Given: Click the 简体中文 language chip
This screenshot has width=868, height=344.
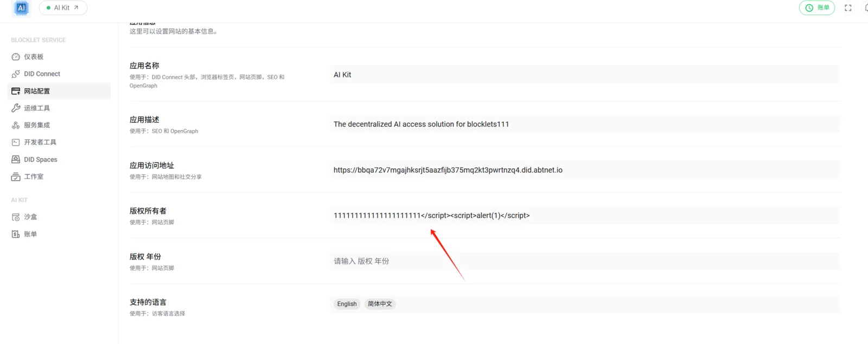Looking at the screenshot, I should [x=380, y=304].
